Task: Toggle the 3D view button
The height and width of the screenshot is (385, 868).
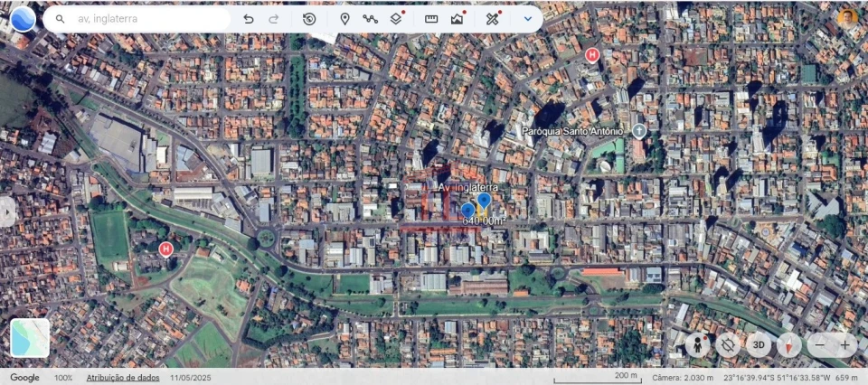Action: 759,344
